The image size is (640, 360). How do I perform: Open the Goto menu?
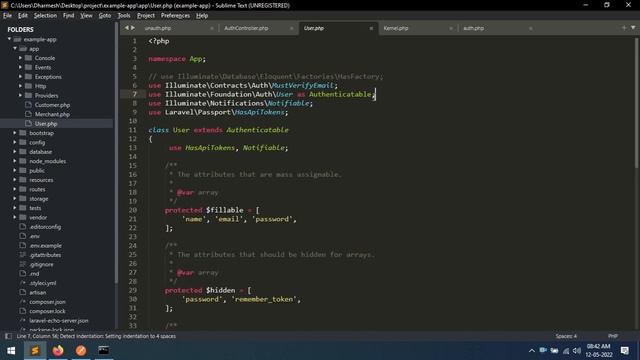tap(105, 16)
